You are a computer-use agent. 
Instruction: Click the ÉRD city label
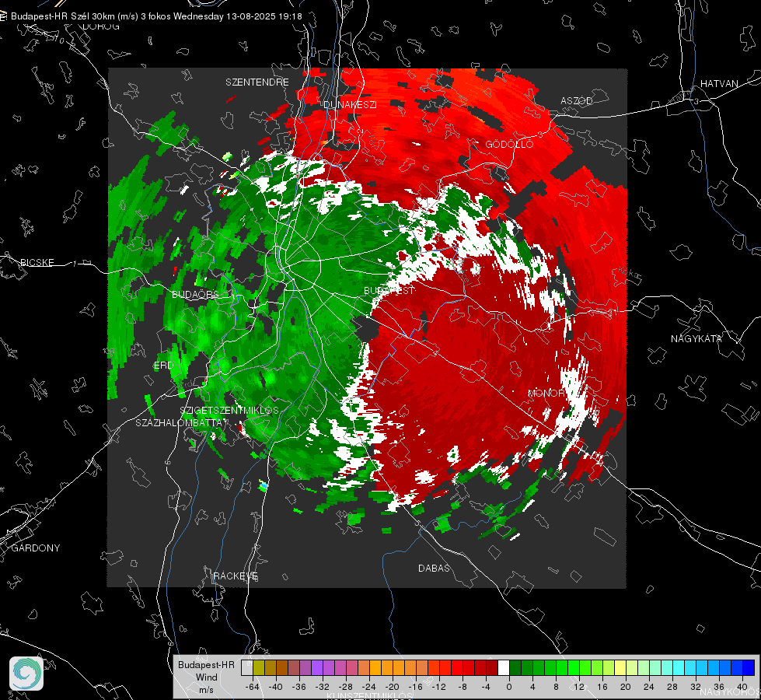coord(163,366)
